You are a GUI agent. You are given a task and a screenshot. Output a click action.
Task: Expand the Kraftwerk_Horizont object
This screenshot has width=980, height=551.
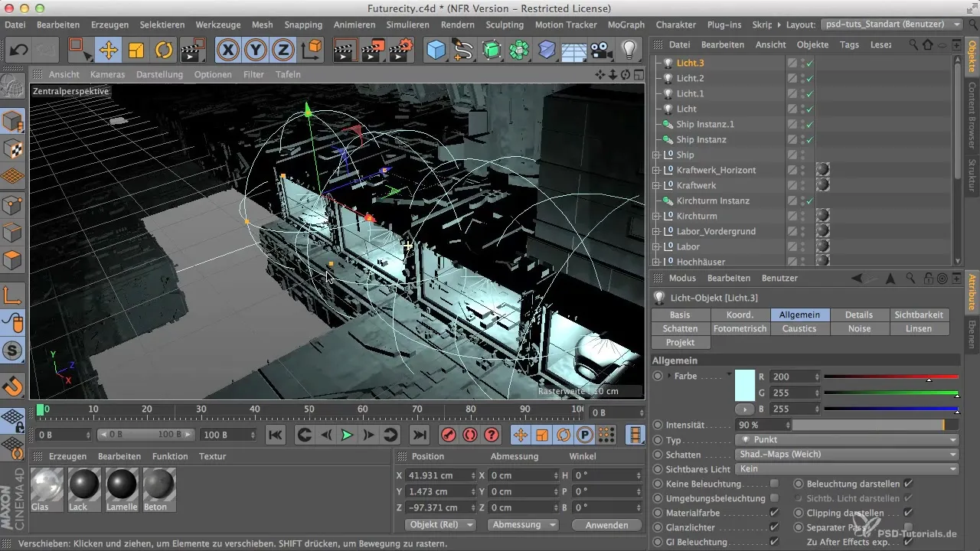[x=655, y=170]
